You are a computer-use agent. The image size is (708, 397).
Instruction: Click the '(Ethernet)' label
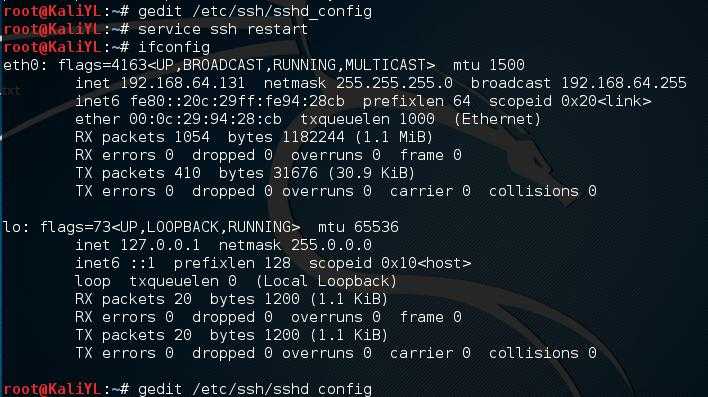[x=497, y=119]
